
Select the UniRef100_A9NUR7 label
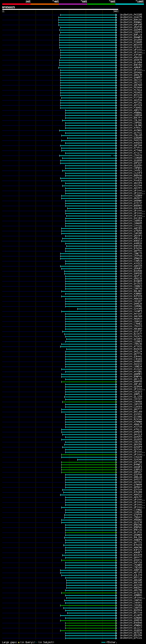[131, 67]
